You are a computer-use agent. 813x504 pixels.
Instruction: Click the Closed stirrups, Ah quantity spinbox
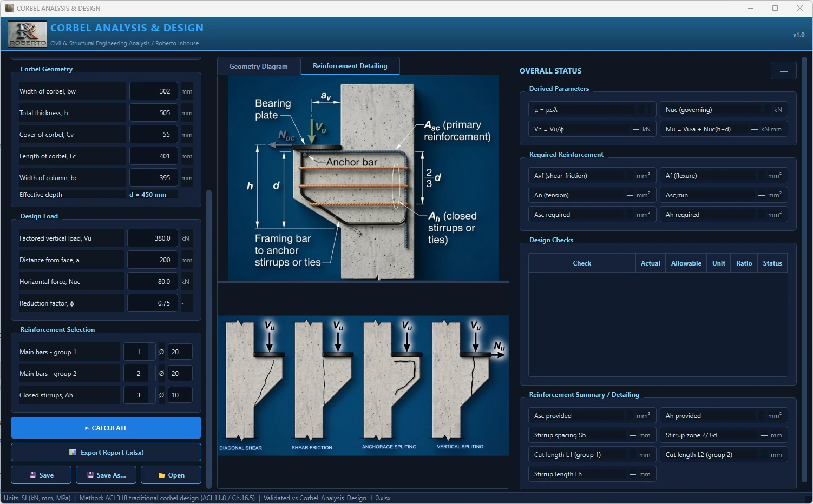click(x=139, y=395)
